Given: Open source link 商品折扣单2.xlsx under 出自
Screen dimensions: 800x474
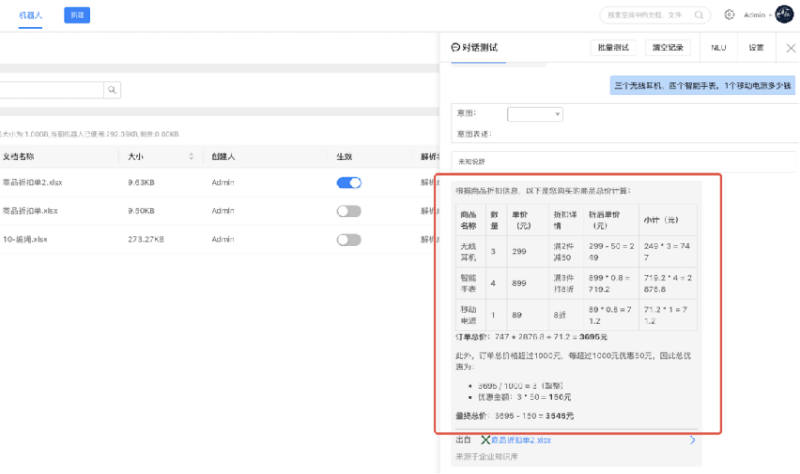Looking at the screenshot, I should (521, 440).
